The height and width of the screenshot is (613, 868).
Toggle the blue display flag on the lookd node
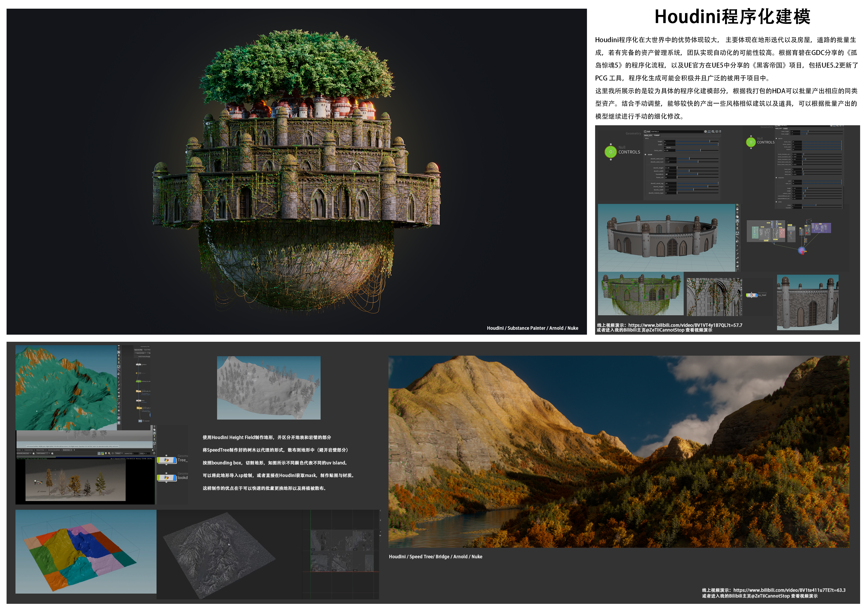tap(175, 478)
